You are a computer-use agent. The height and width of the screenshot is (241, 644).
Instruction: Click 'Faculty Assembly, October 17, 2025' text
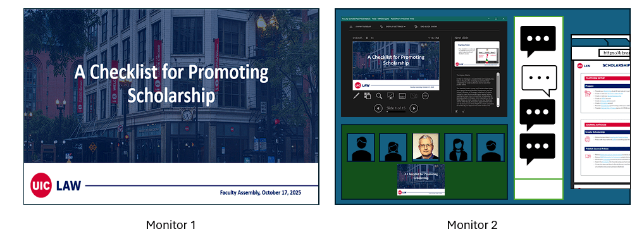(261, 192)
